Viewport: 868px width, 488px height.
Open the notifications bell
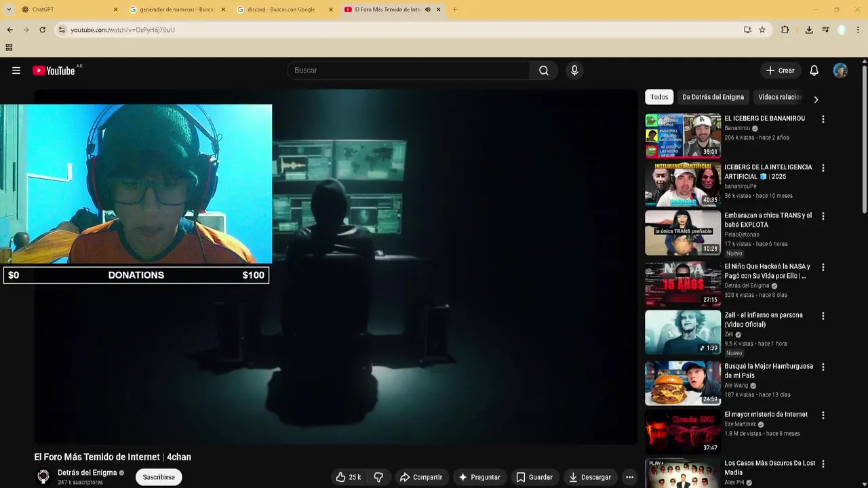[814, 70]
